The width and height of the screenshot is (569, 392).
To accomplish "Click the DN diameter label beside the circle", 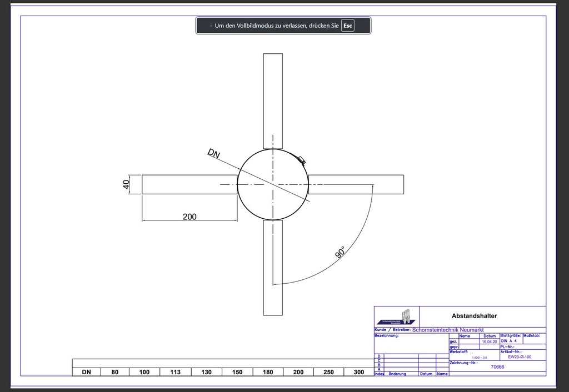I will point(214,153).
